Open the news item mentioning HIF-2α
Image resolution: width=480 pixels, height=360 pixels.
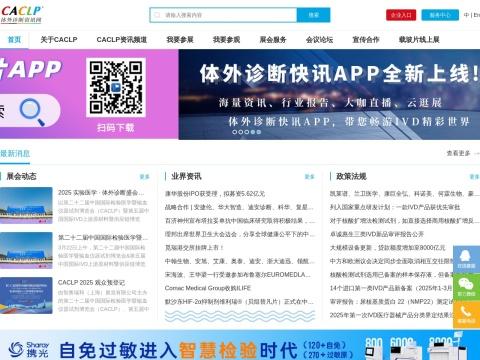239,301
